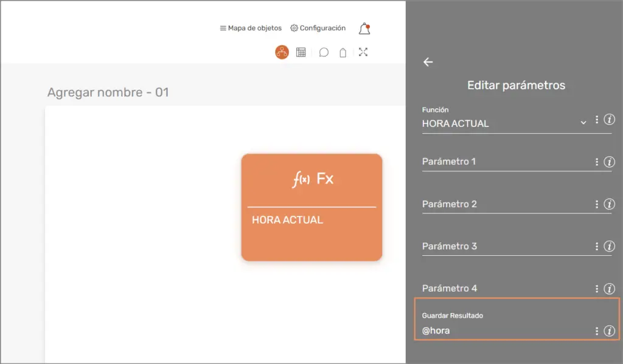Click the Guardar Resultado @hora field
The width and height of the screenshot is (623, 364).
505,331
